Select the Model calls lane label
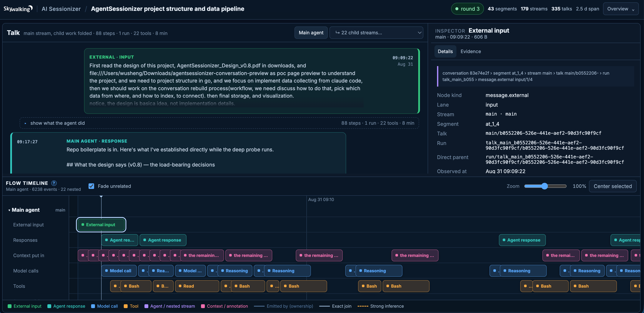 tap(26, 271)
